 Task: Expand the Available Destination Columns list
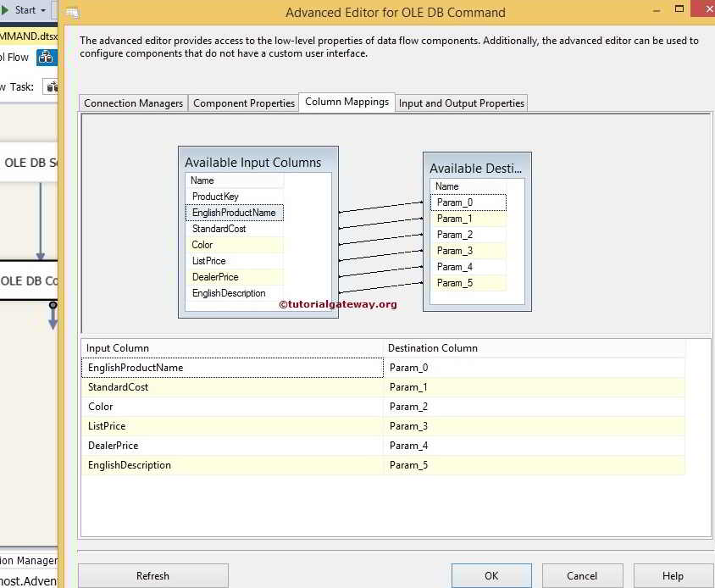click(x=477, y=168)
